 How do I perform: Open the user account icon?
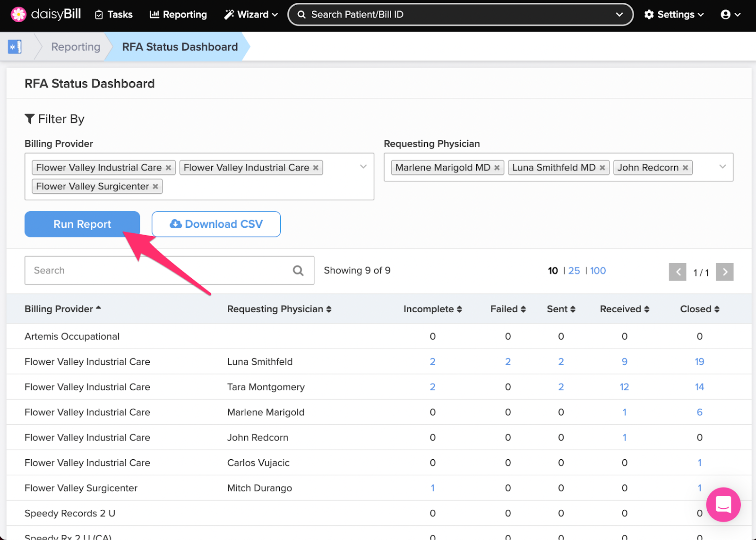tap(726, 14)
